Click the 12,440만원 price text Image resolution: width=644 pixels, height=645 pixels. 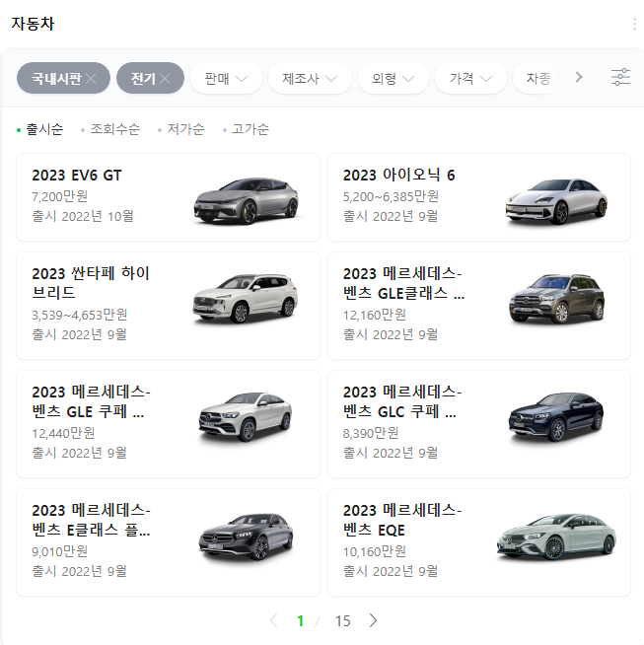(x=63, y=433)
